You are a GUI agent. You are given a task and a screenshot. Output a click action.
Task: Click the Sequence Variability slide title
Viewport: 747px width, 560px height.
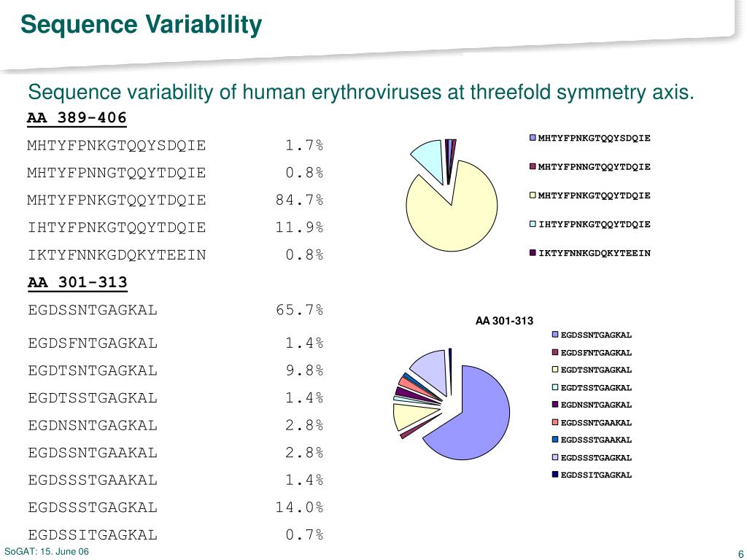tap(141, 24)
